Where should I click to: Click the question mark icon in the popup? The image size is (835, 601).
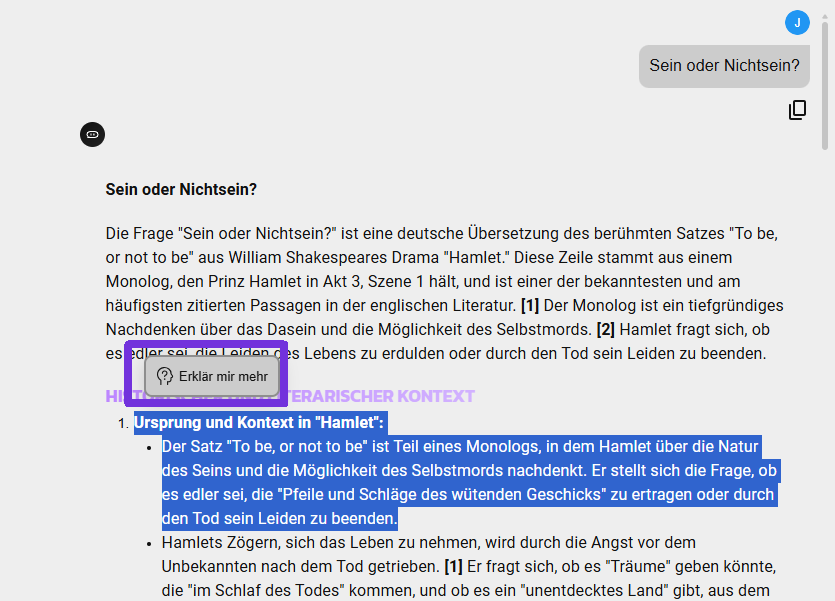coord(165,376)
